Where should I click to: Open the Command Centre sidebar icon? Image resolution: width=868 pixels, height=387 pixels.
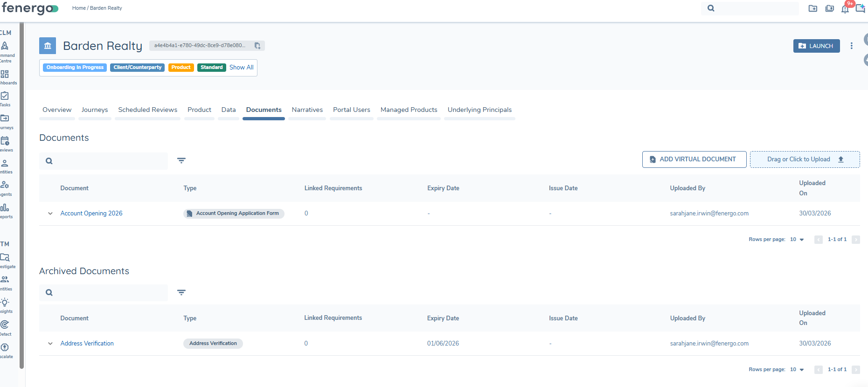[x=5, y=46]
